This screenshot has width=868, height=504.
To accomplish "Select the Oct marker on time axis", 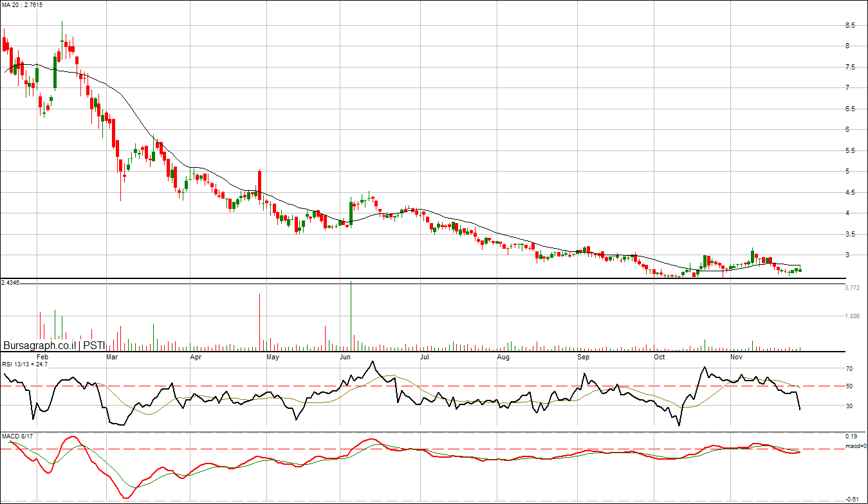I will [x=659, y=356].
